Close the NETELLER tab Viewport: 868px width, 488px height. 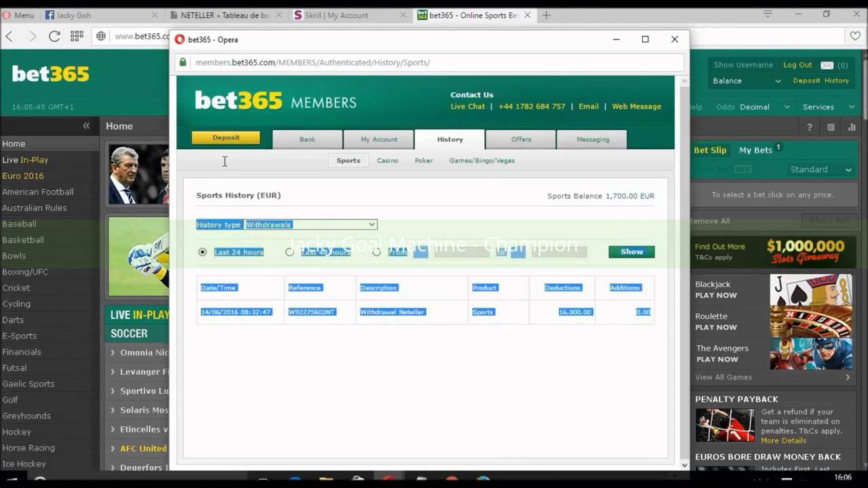pos(280,15)
